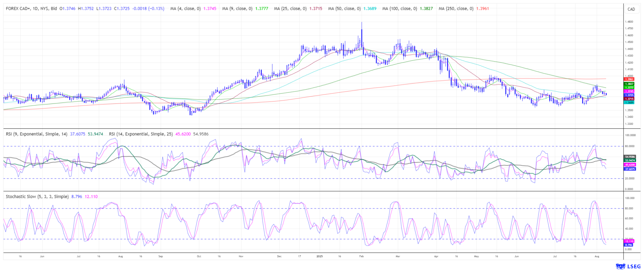Select the RSI (14, Exponential) indicator label
Viewport: 644px width, 270px height.
[140, 134]
